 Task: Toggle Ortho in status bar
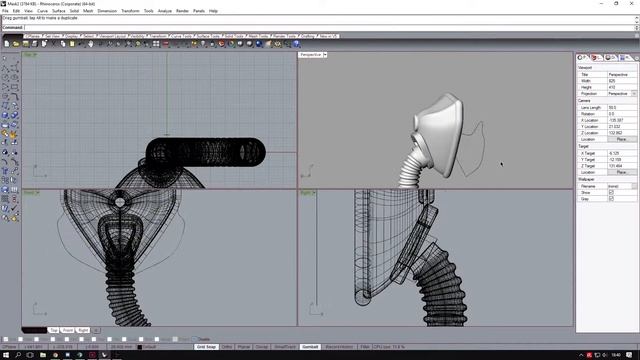(x=227, y=347)
